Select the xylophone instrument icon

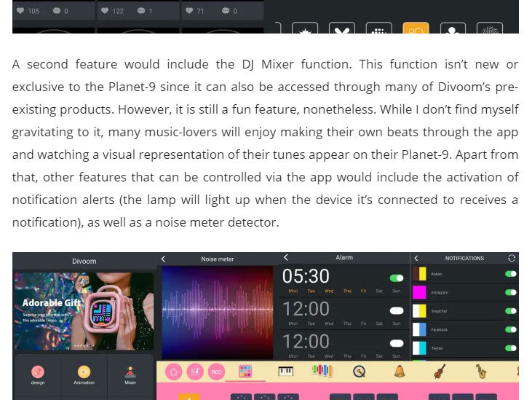click(x=322, y=371)
